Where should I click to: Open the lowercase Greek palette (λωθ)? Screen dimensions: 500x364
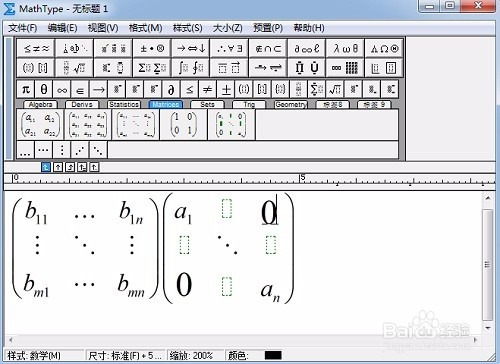pos(345,49)
